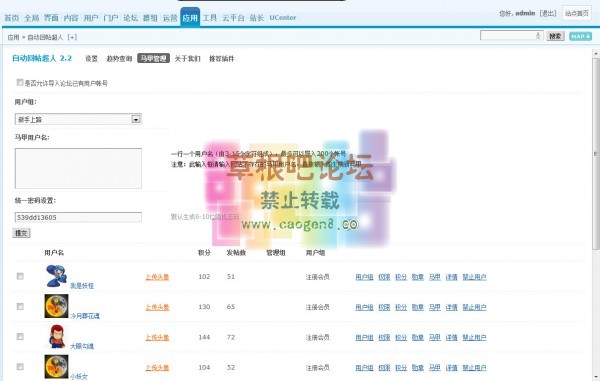Image resolution: width=600 pixels, height=381 pixels.
Task: Select the checkbox for user 小妖女
Action: pos(20,367)
